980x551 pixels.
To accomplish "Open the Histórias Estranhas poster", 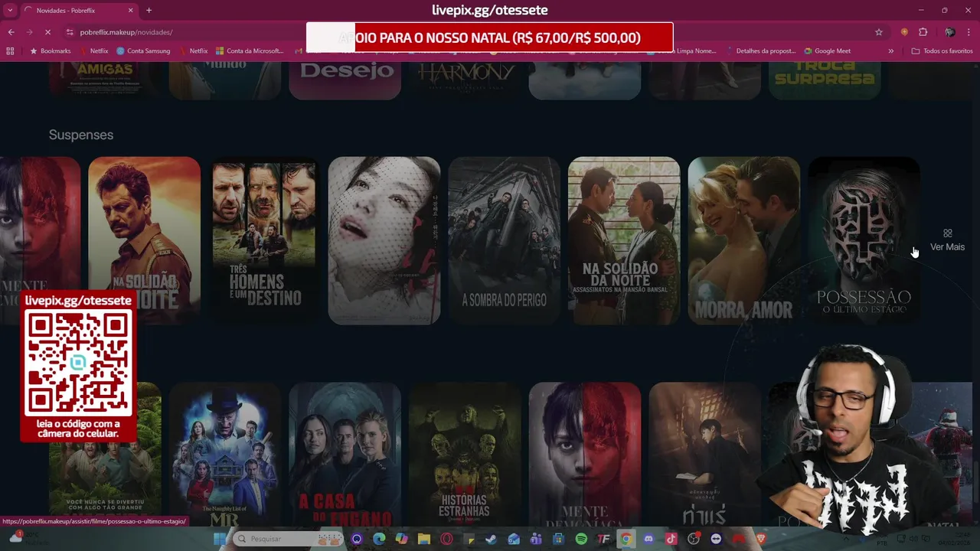I will (465, 455).
